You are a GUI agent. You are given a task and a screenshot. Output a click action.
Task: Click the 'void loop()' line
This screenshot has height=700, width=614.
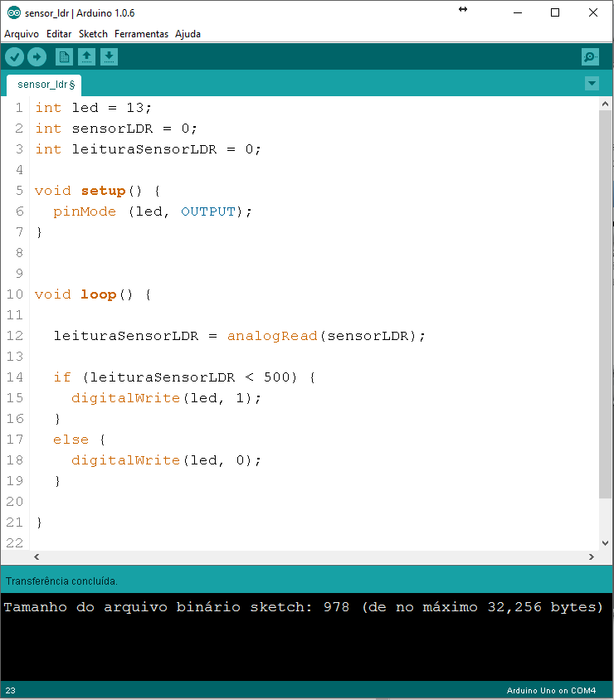pos(93,294)
